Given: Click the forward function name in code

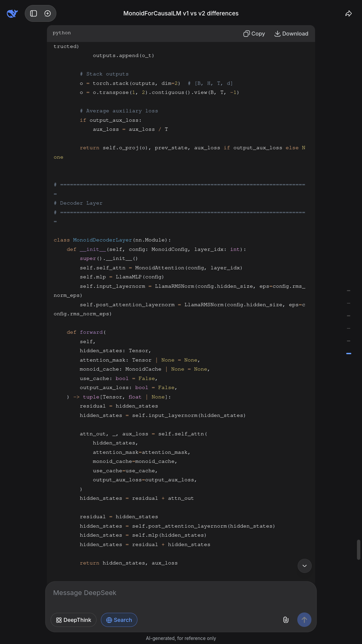Looking at the screenshot, I should click(x=91, y=332).
